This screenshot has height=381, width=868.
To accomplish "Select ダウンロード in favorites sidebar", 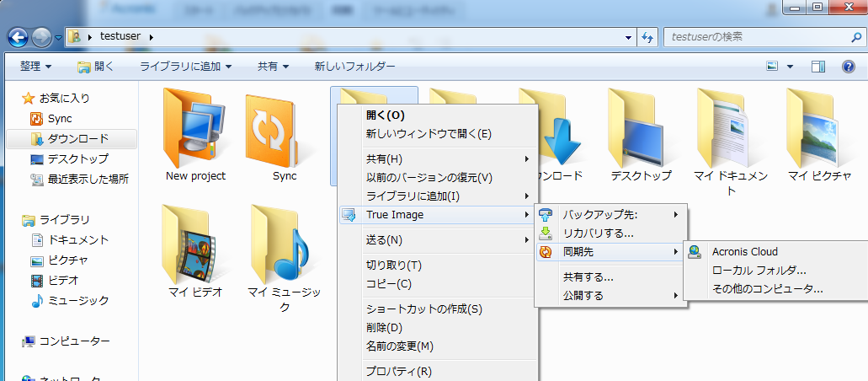I will pyautogui.click(x=77, y=139).
